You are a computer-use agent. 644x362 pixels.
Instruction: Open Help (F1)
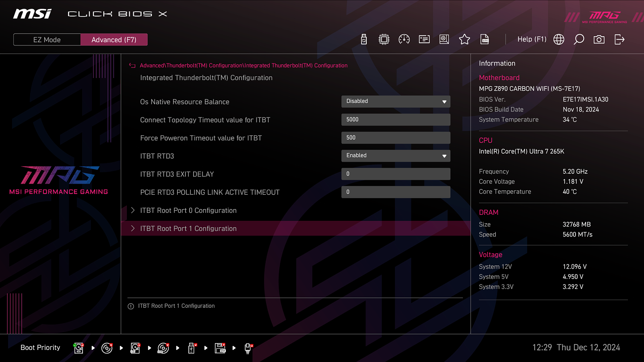[x=532, y=39]
